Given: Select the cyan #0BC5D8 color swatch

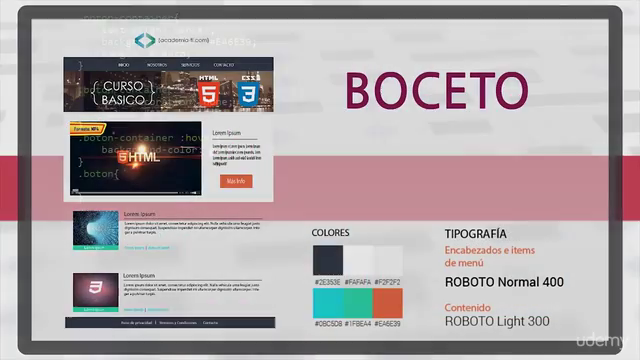Looking at the screenshot, I should 328,303.
